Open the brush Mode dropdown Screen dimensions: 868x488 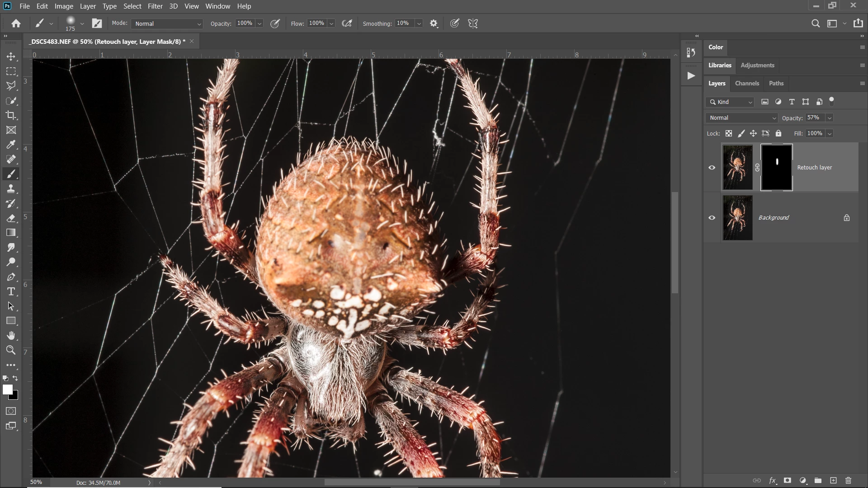pos(167,23)
